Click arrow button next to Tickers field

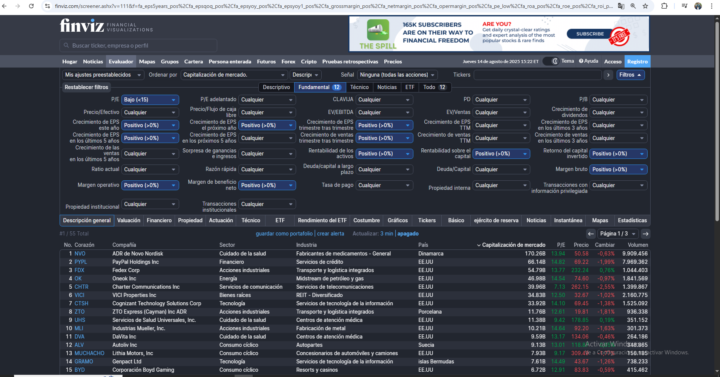(x=608, y=75)
